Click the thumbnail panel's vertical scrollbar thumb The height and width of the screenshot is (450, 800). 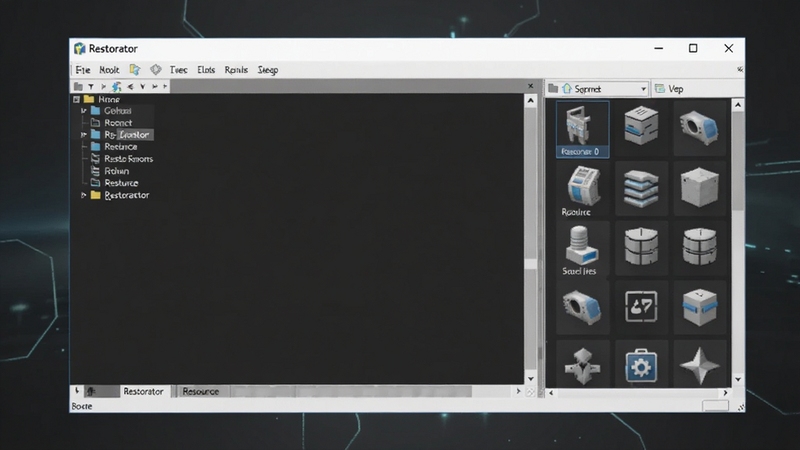point(738,161)
